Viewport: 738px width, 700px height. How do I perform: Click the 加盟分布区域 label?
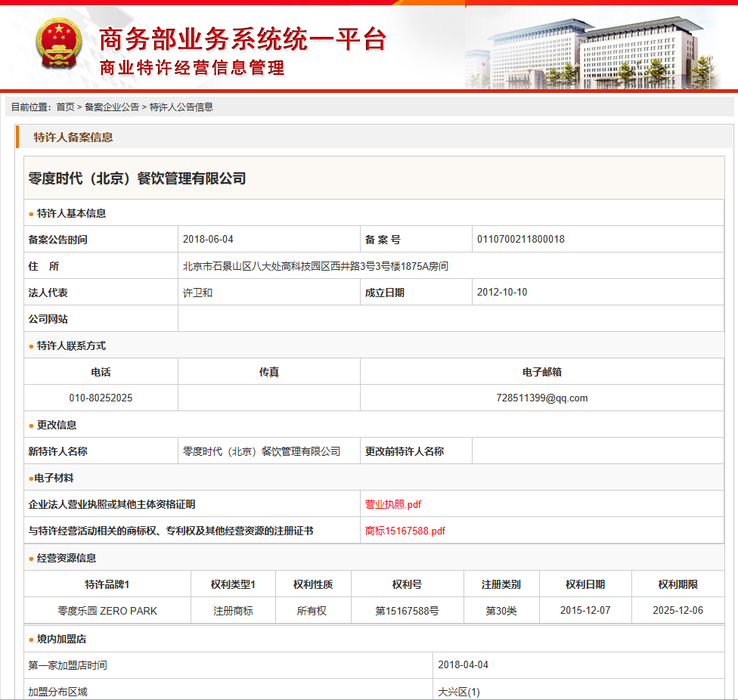(58, 692)
